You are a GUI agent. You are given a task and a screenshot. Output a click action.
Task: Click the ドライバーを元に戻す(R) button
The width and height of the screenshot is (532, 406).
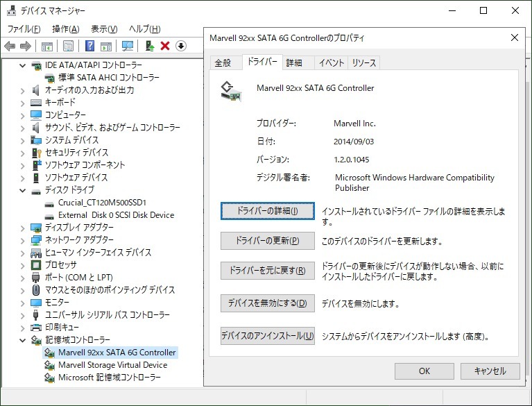tap(267, 271)
